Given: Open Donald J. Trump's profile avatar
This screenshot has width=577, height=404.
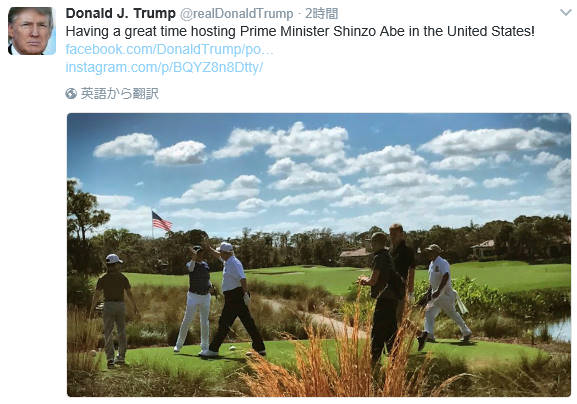Looking at the screenshot, I should (x=32, y=31).
